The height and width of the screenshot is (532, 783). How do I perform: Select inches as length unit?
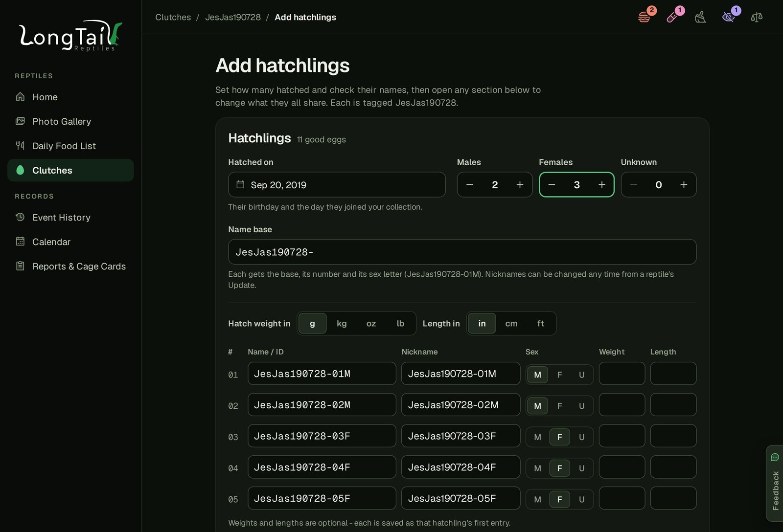coord(482,323)
